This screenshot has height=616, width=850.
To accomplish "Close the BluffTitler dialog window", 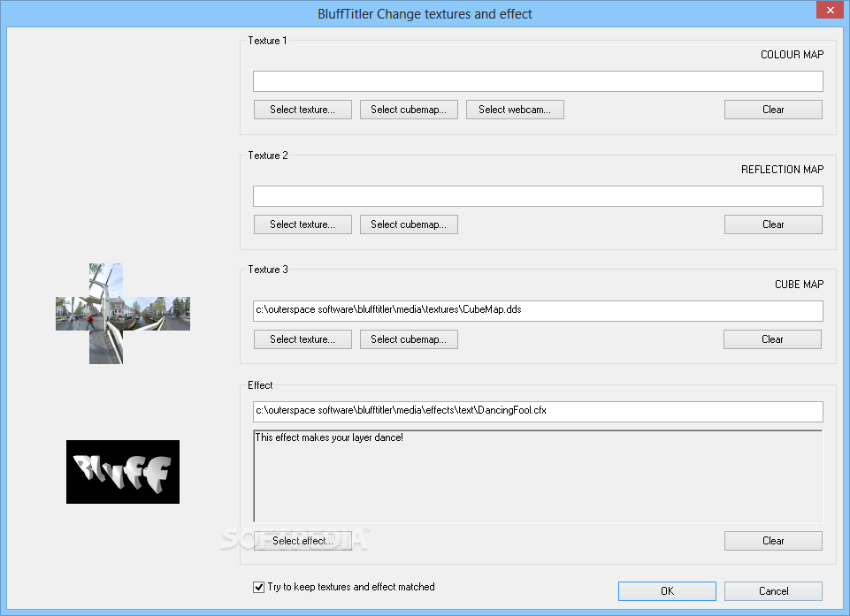I will click(x=831, y=11).
